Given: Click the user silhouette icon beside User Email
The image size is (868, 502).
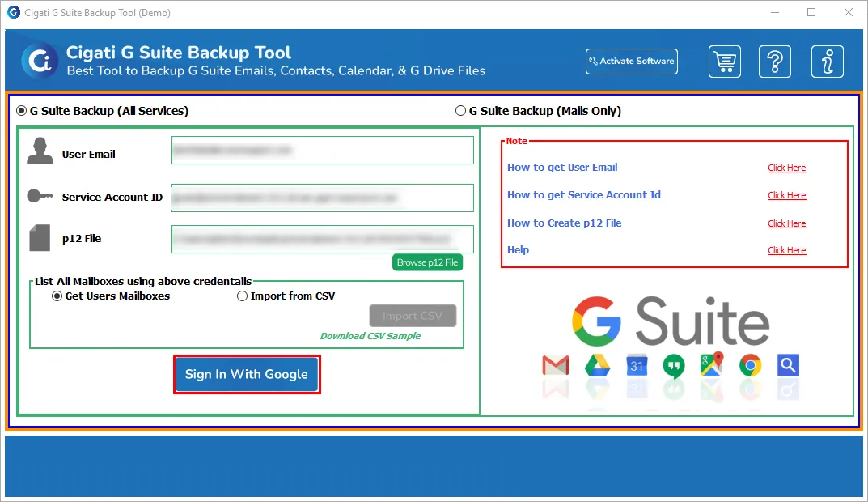Looking at the screenshot, I should (40, 151).
